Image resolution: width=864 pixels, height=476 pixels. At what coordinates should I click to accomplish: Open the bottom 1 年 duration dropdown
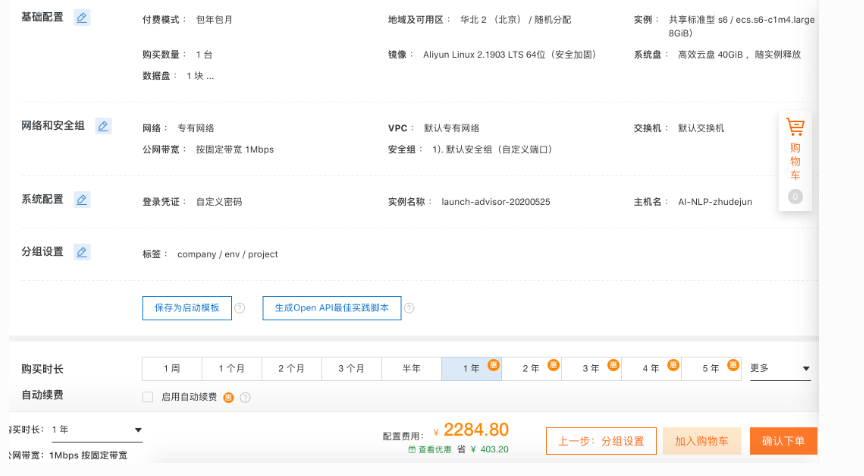click(x=96, y=430)
